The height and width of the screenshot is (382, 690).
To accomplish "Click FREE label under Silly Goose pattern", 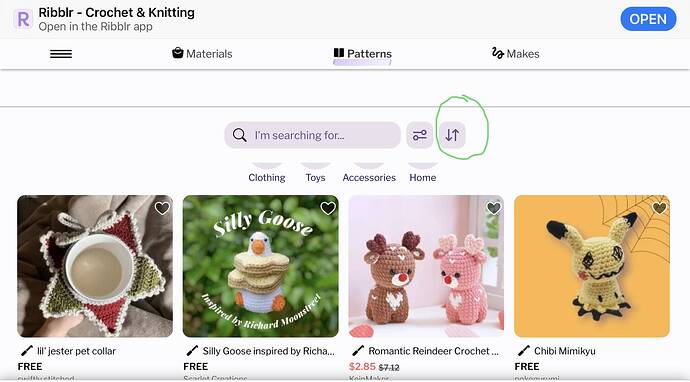I will pyautogui.click(x=195, y=366).
